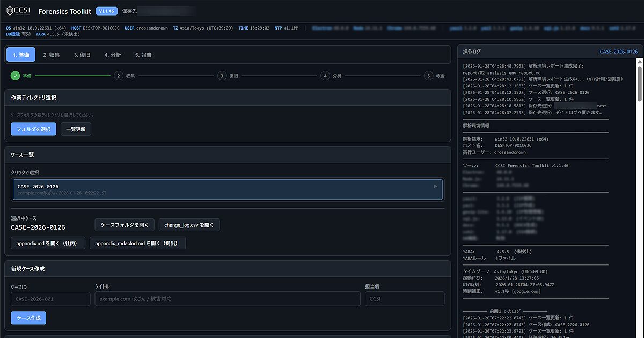This screenshot has width=644, height=338.
Task: Open change_log.csv with its button
Action: 189,225
